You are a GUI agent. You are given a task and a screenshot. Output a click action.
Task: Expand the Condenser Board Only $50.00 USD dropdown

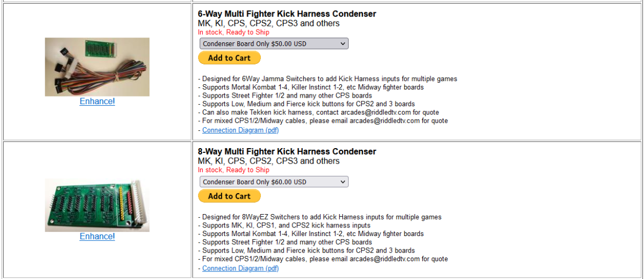[x=274, y=43]
